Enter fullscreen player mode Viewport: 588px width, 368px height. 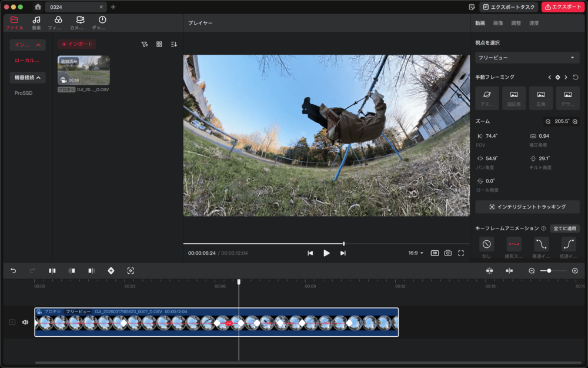point(461,253)
